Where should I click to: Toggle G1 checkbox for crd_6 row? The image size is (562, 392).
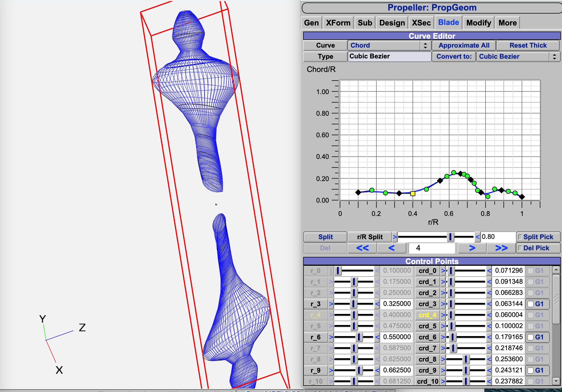[530, 337]
